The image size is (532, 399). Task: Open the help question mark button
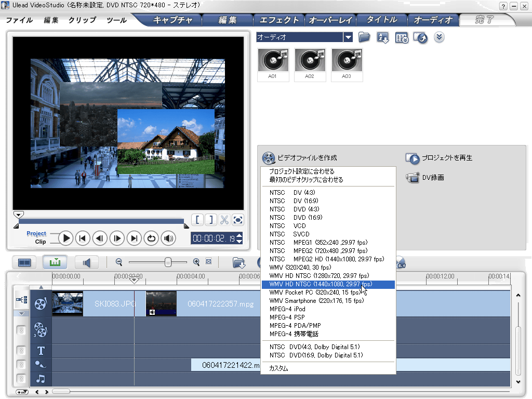pyautogui.click(x=503, y=6)
